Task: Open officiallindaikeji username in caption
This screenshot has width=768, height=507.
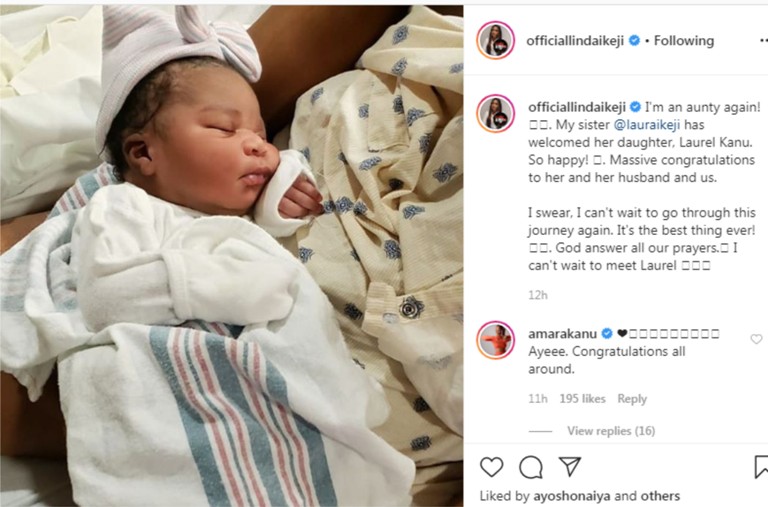Action: pyautogui.click(x=577, y=107)
